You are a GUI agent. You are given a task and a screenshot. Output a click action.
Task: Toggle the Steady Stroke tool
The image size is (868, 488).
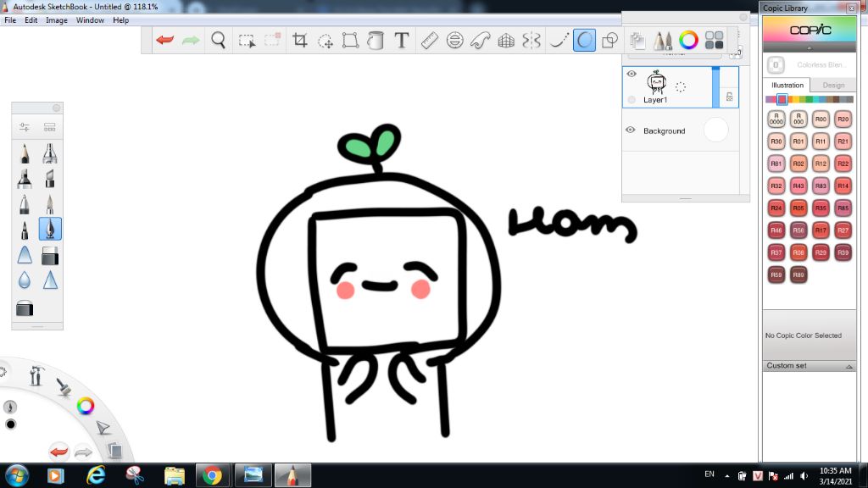(x=559, y=40)
